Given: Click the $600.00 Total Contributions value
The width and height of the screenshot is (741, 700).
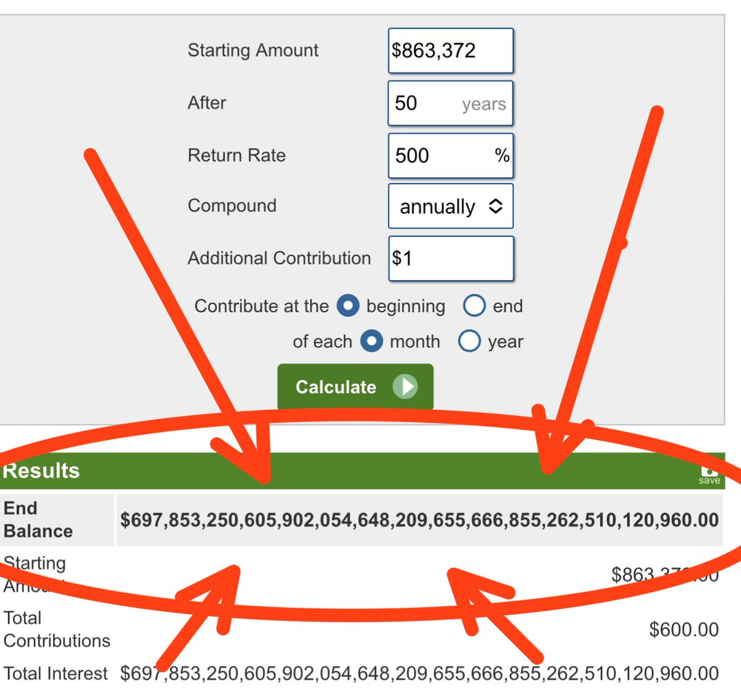Looking at the screenshot, I should coord(684,630).
